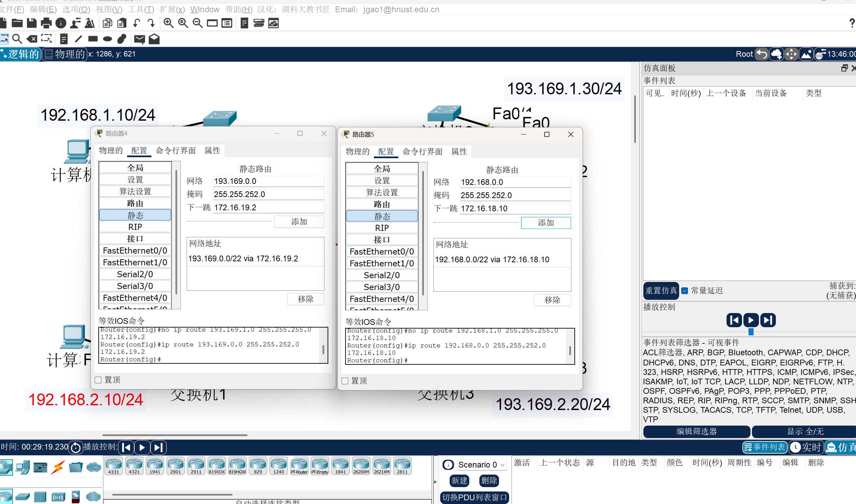Click the Add Simple PDU envelope icon
Screen dimensions: 856x504
coord(139,39)
